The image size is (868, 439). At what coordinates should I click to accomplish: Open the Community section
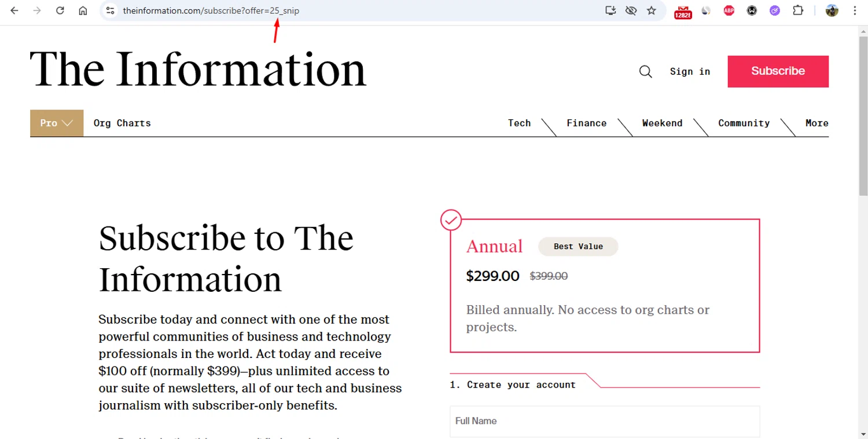click(744, 123)
